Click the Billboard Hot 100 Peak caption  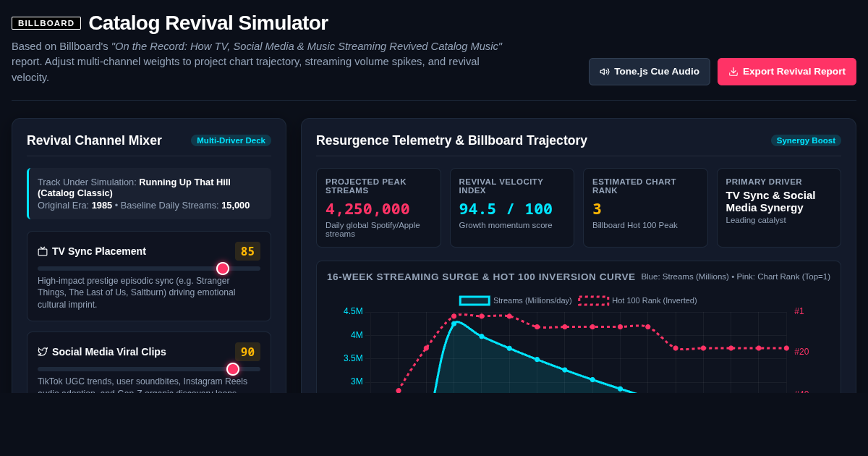(635, 225)
